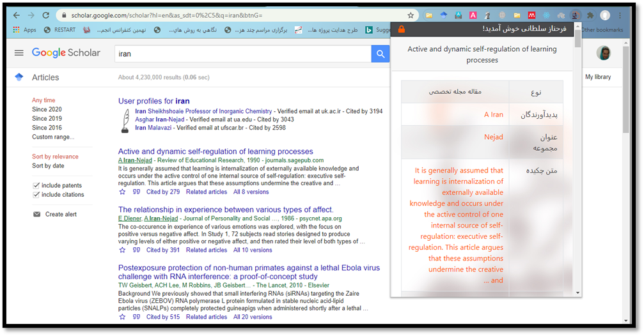Bookmark this page with the address bar star
Viewport: 644px width, 336px height.
(411, 15)
